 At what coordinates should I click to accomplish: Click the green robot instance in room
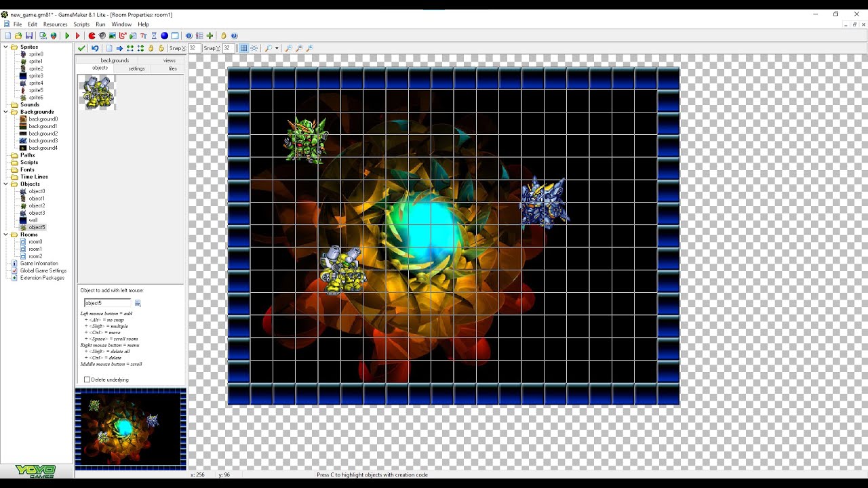(307, 140)
